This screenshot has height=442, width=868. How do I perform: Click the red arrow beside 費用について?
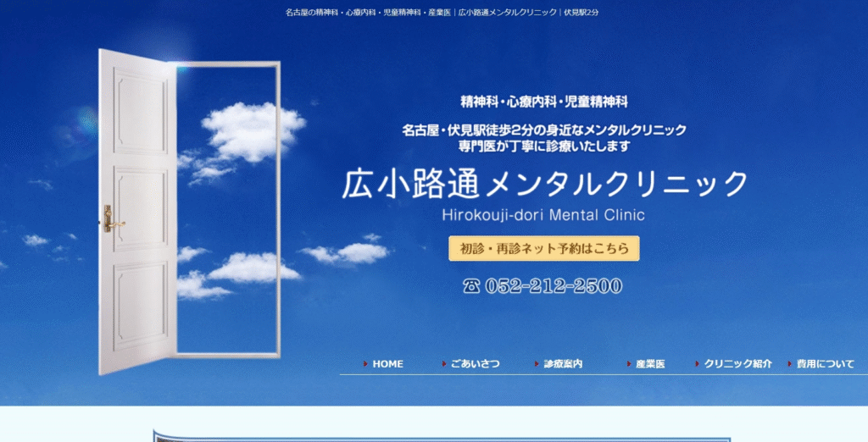(790, 364)
